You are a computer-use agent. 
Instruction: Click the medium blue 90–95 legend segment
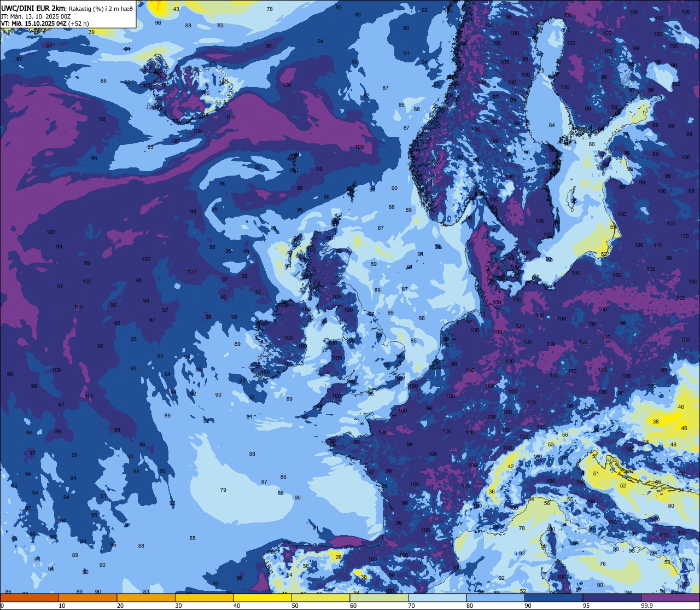[x=554, y=598]
